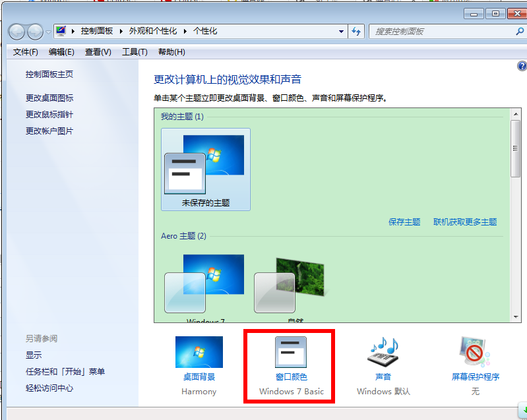Open the 屏幕保护程序 screen saver icon

coord(475,352)
